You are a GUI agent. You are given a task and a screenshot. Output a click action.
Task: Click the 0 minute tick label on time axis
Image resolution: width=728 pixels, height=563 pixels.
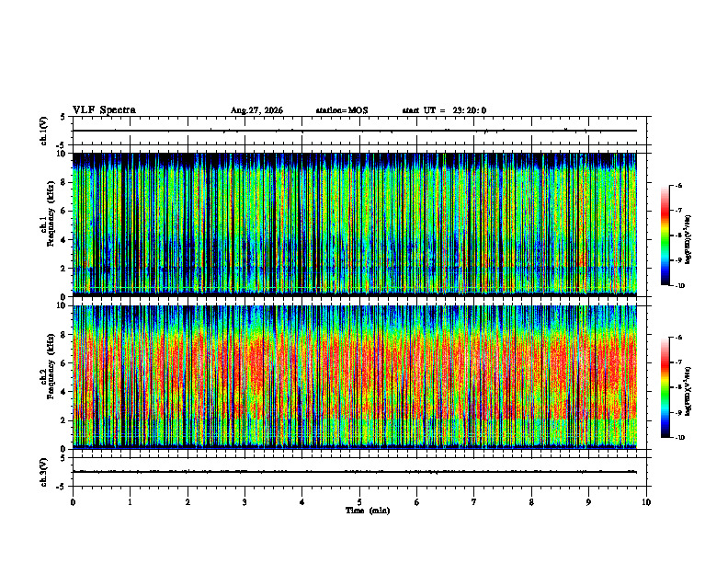click(73, 502)
